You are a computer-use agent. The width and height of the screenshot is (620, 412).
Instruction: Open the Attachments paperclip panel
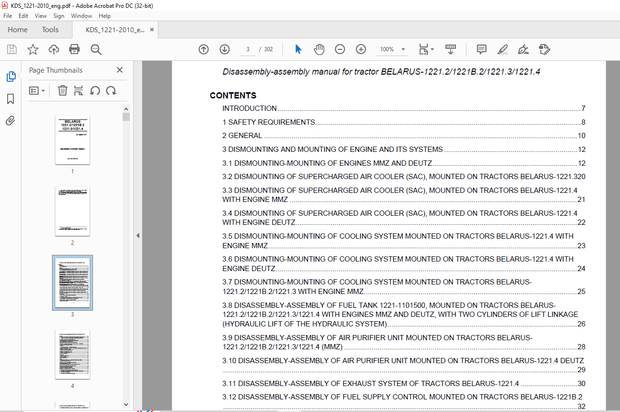(11, 121)
